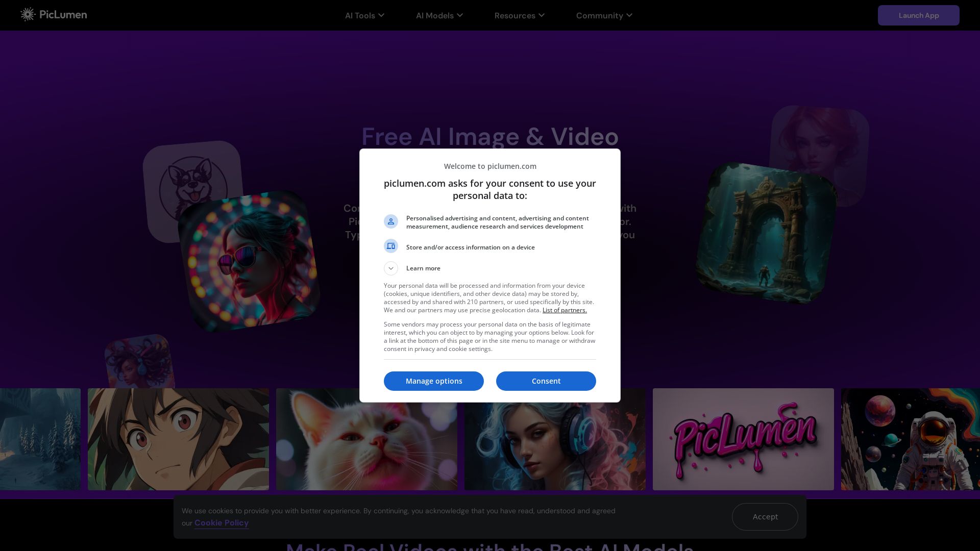The image size is (980, 551).
Task: Open the Community menu
Action: point(604,15)
